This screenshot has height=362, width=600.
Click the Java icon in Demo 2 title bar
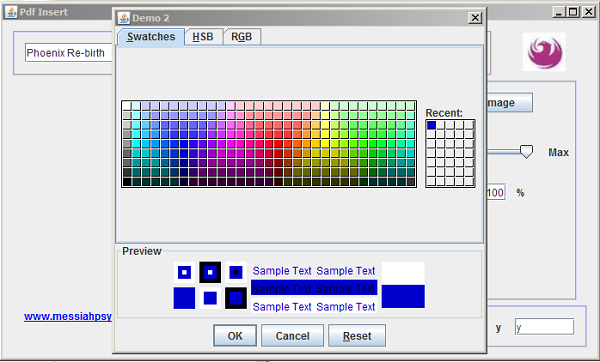click(124, 18)
